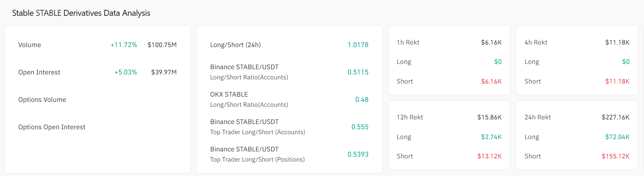
Task: Click the +11.72% volume change value
Action: click(124, 45)
